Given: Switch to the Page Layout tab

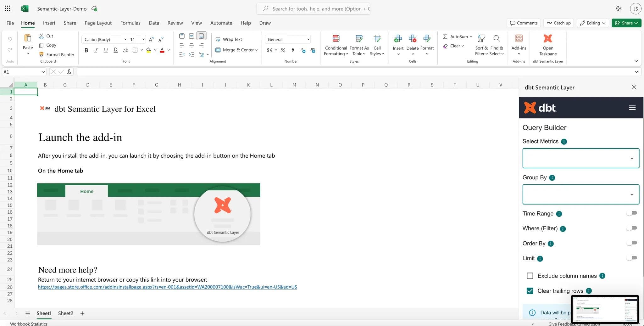Looking at the screenshot, I should (98, 23).
